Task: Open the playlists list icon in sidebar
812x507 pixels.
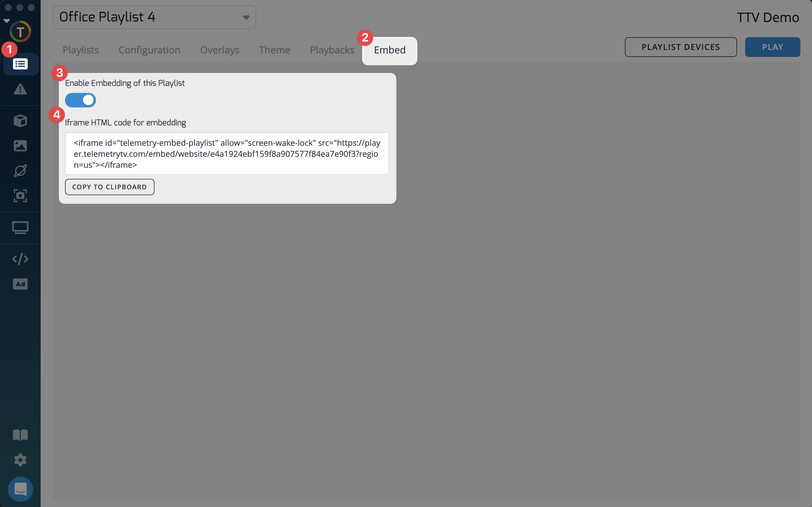Action: pyautogui.click(x=20, y=64)
